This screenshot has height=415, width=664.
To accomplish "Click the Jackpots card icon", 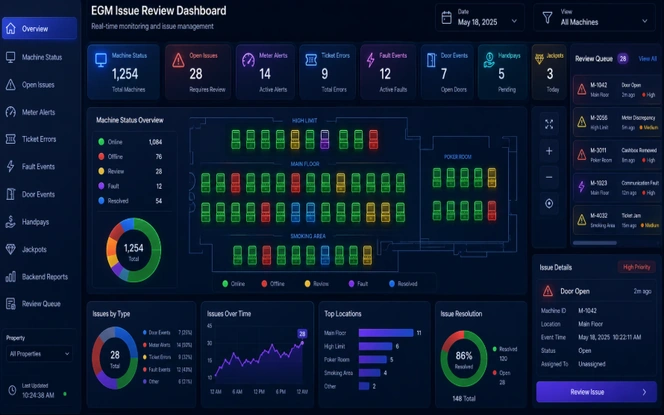I will point(539,59).
